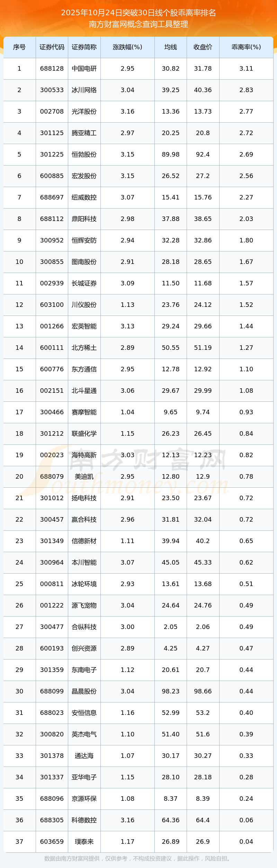277x868 pixels.
Task: Select stock code 300533
Action: click(52, 90)
